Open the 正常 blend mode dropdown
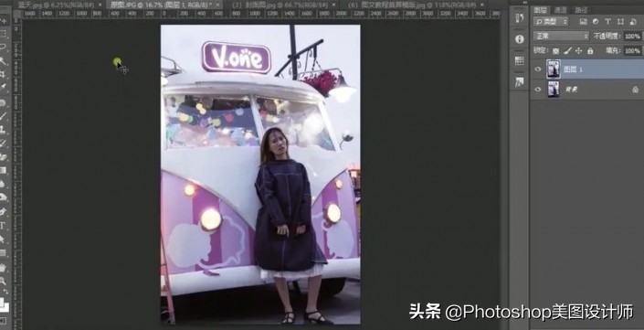Viewport: 644px width, 330px height. 561,37
